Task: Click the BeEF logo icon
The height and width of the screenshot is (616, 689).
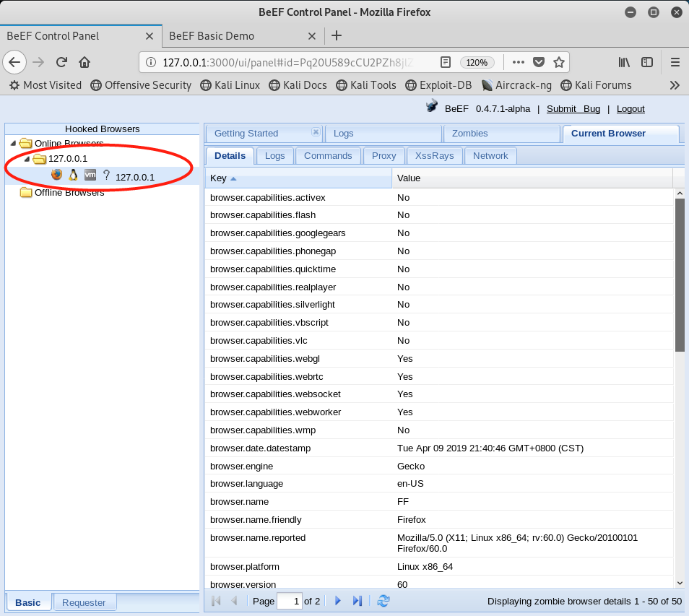Action: tap(432, 106)
